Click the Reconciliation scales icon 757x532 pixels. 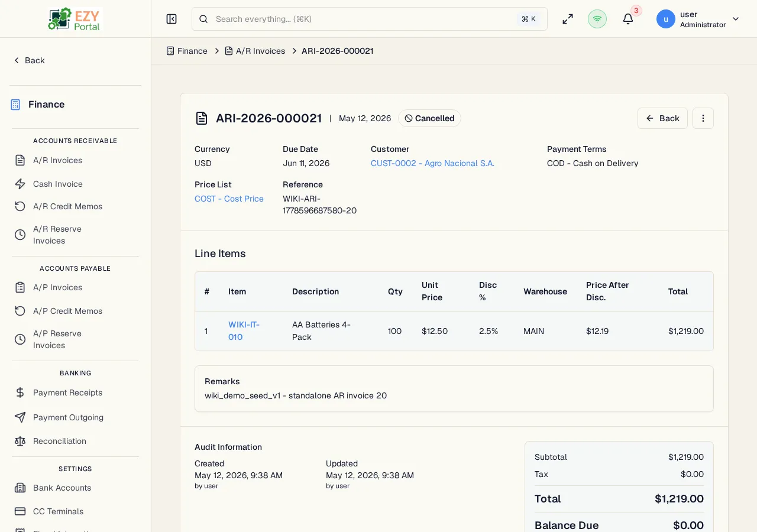pyautogui.click(x=20, y=441)
